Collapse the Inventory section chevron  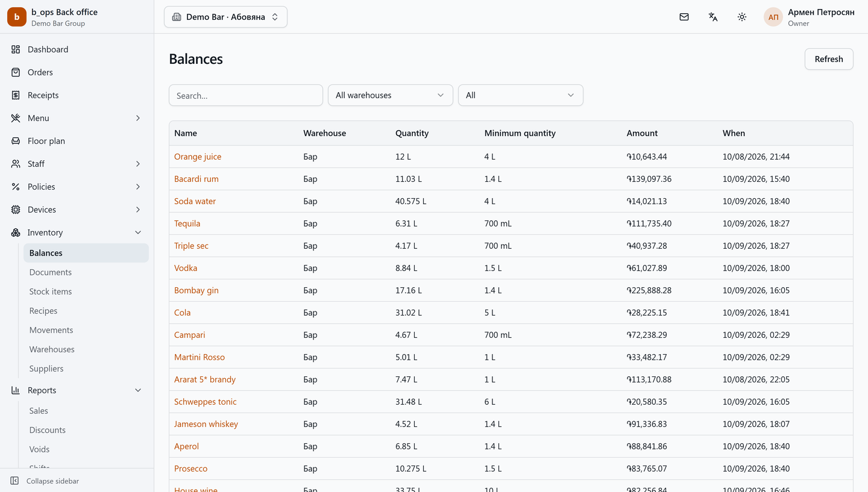pyautogui.click(x=138, y=232)
